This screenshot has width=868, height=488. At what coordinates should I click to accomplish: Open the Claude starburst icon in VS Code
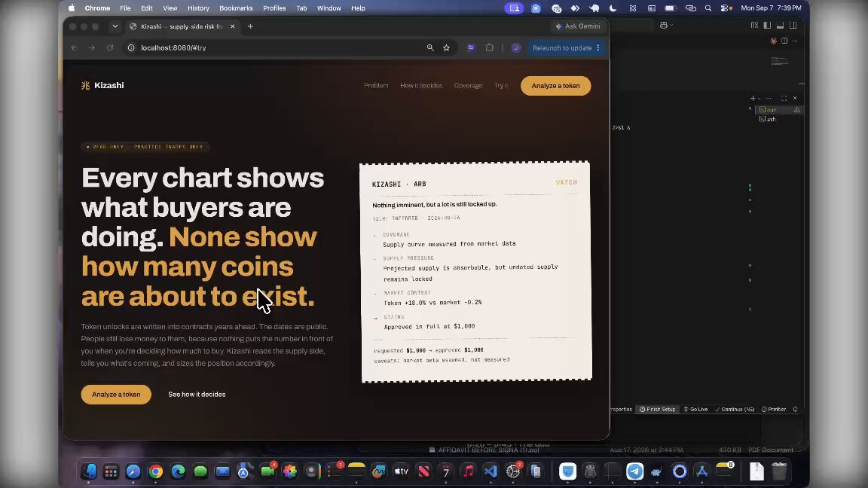773,41
